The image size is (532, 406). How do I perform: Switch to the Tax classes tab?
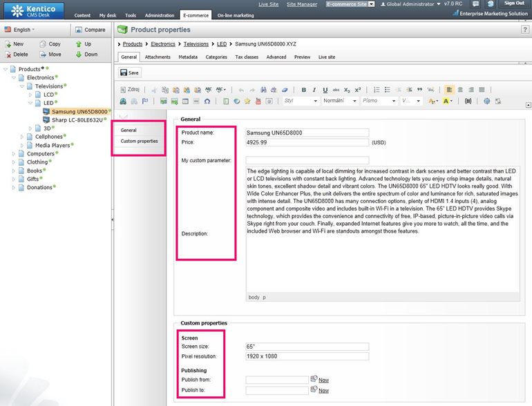tap(247, 57)
